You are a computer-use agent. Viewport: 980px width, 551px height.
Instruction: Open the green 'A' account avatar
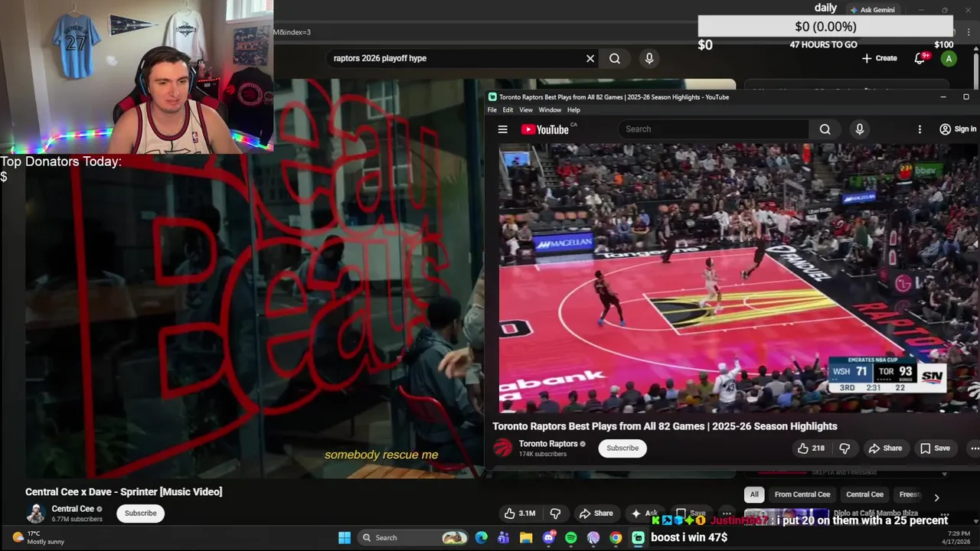[x=949, y=59]
